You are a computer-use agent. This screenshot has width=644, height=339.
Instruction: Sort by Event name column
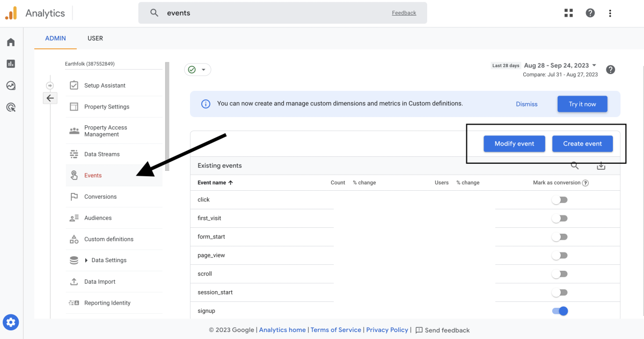(215, 183)
